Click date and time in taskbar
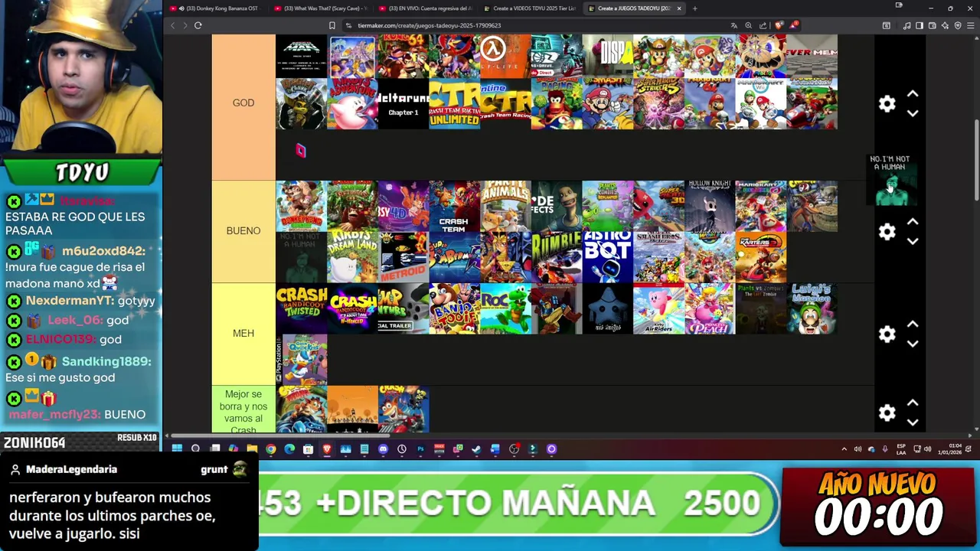980x551 pixels. tap(952, 449)
